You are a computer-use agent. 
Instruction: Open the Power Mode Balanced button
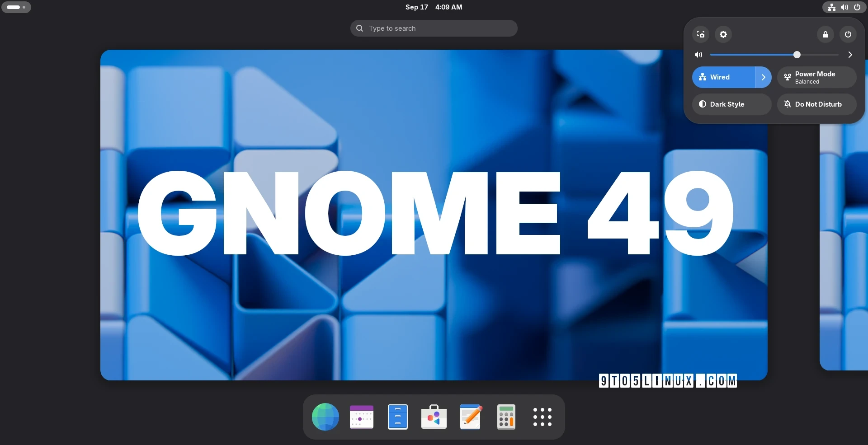[x=816, y=77]
